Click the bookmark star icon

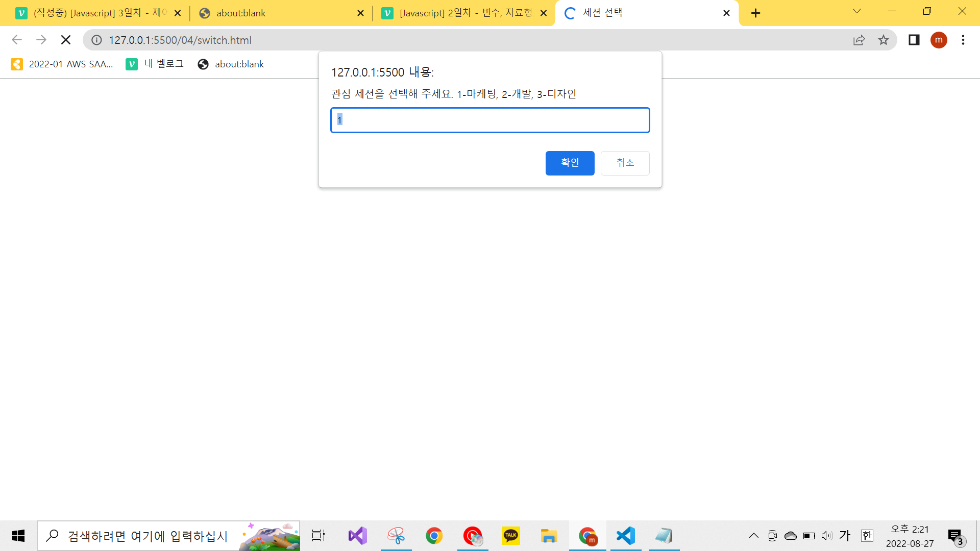(x=884, y=40)
